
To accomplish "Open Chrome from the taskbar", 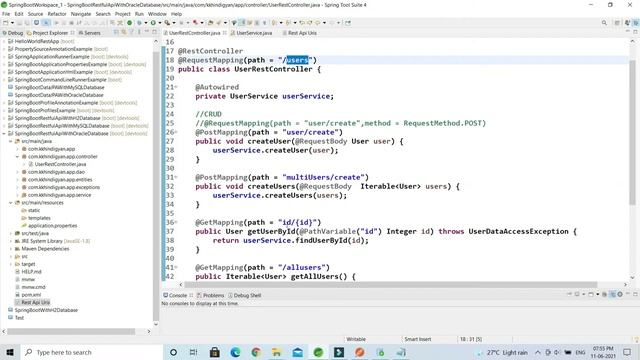I will [x=256, y=352].
